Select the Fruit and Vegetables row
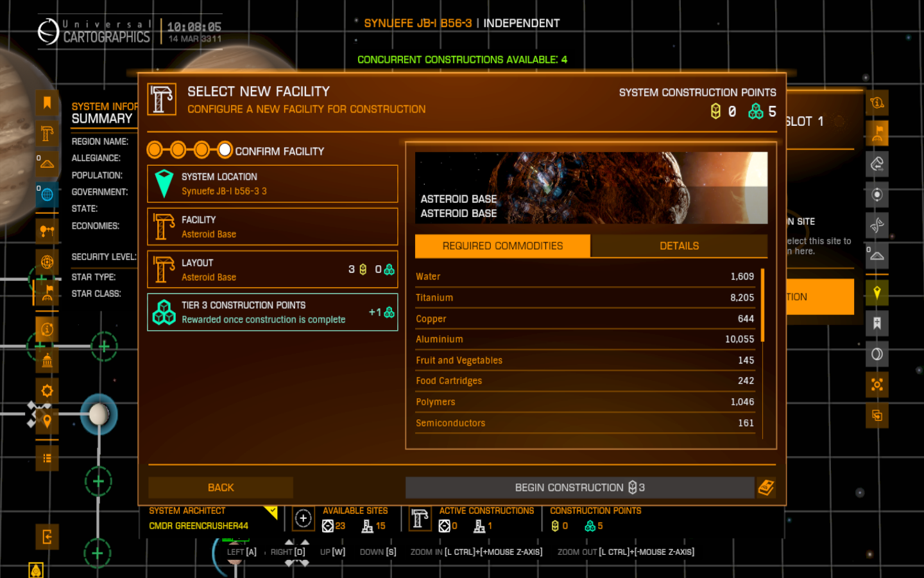The width and height of the screenshot is (924, 578). [585, 360]
